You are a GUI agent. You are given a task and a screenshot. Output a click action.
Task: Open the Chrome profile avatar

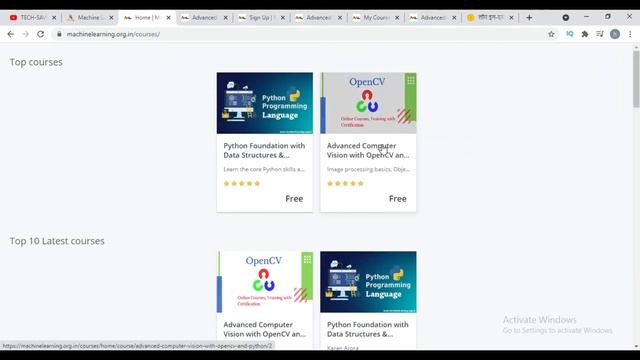point(615,34)
